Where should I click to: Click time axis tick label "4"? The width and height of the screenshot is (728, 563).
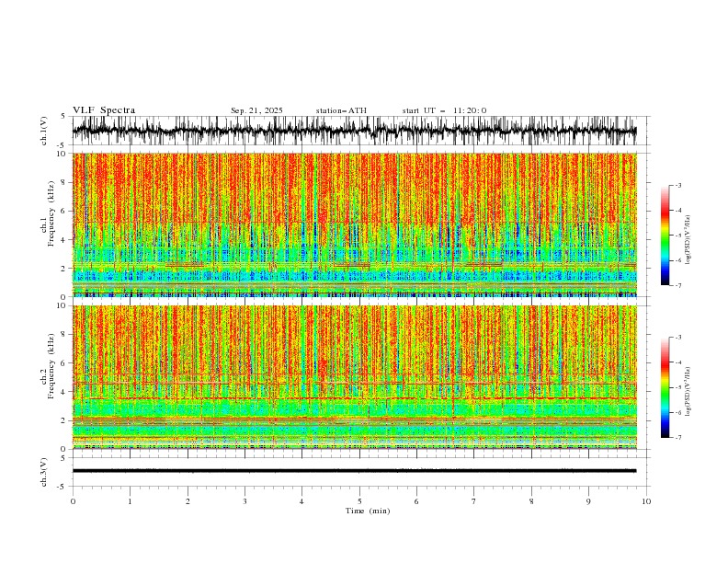point(301,501)
